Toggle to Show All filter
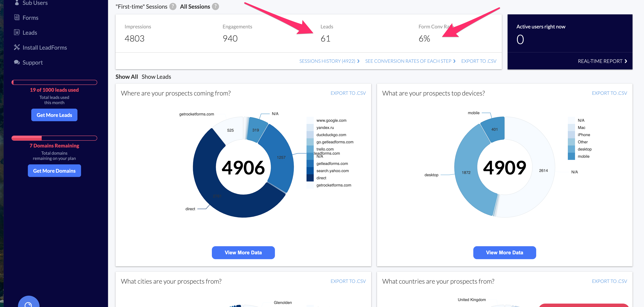644x307 pixels. 126,77
